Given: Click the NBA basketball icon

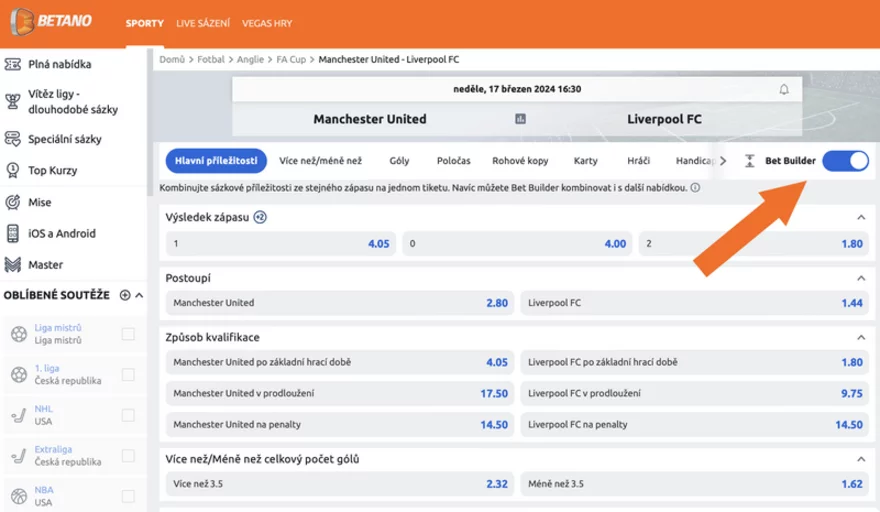Looking at the screenshot, I should [x=19, y=496].
